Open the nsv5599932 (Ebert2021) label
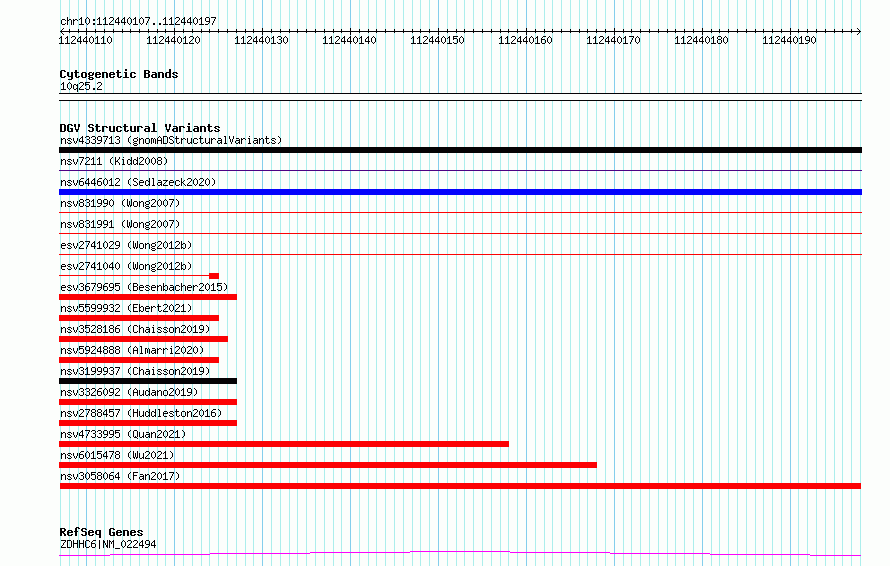Viewport: 890px width, 566px height. (126, 308)
